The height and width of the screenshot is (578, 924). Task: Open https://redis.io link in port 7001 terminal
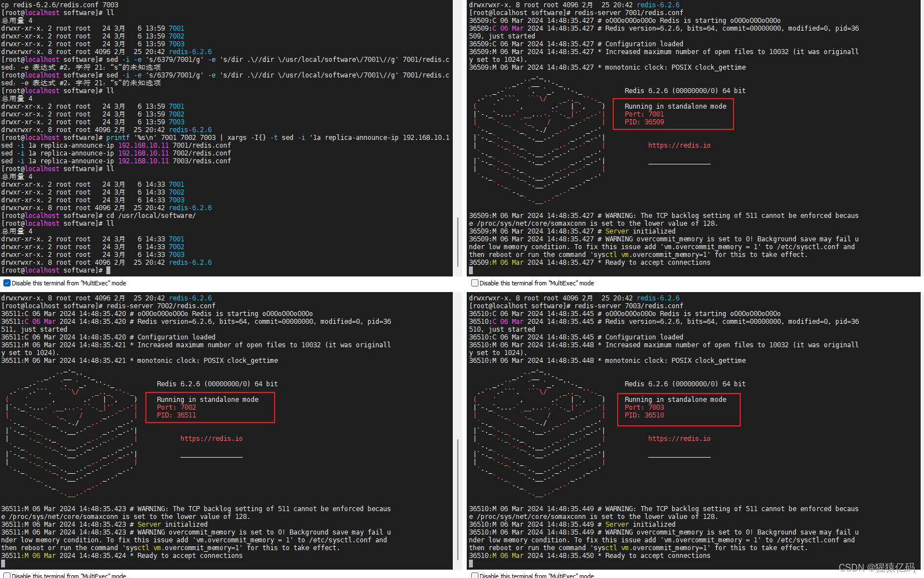click(x=679, y=145)
